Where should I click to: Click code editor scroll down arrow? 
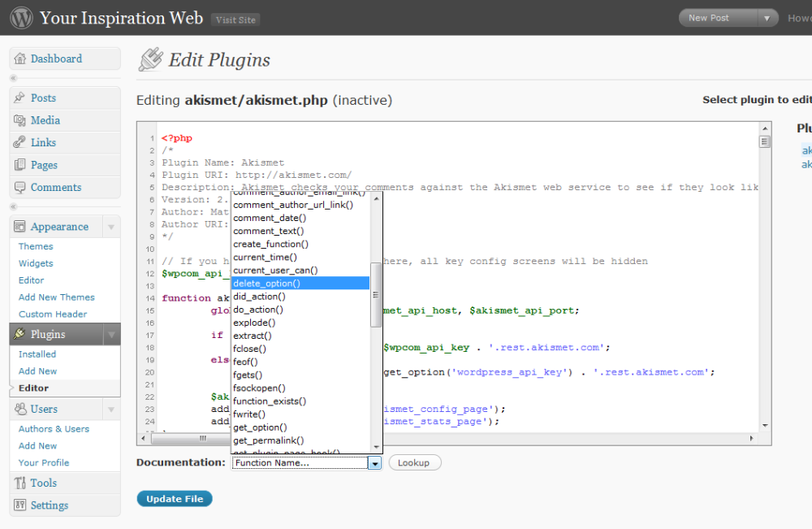click(765, 426)
